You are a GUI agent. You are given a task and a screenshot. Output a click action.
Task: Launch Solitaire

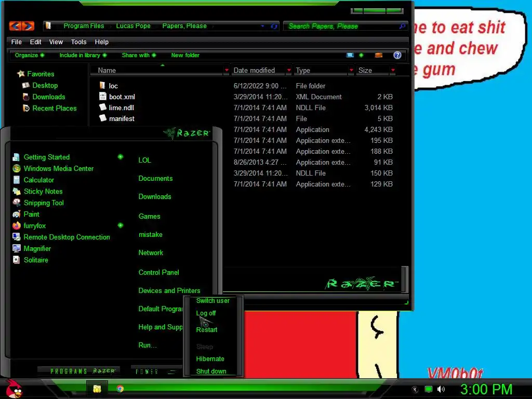coord(36,260)
